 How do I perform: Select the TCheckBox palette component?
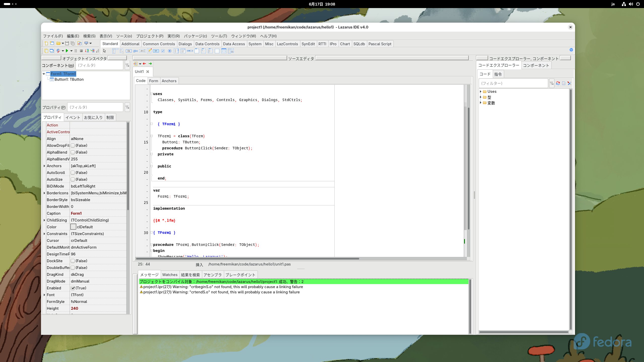coord(163,51)
